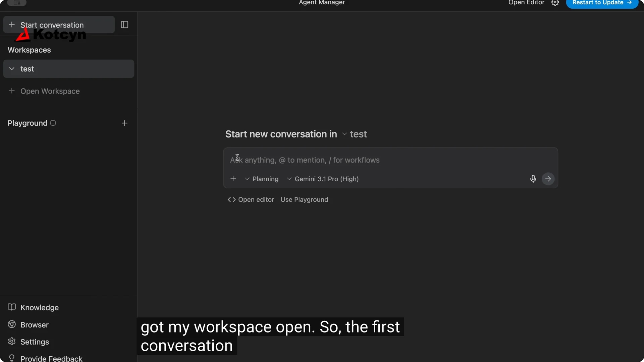The image size is (644, 362).
Task: Click the Playground info icon
Action: tap(53, 123)
